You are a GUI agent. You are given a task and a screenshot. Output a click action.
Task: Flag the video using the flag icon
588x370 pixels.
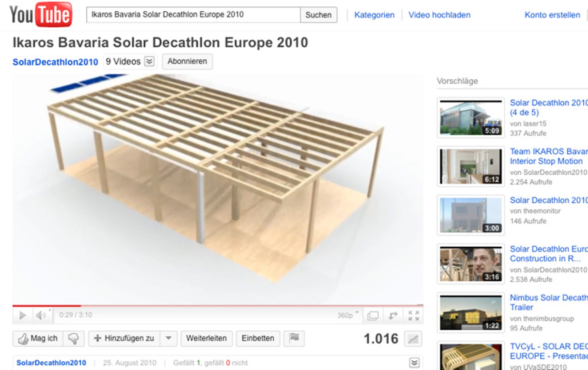(x=294, y=338)
